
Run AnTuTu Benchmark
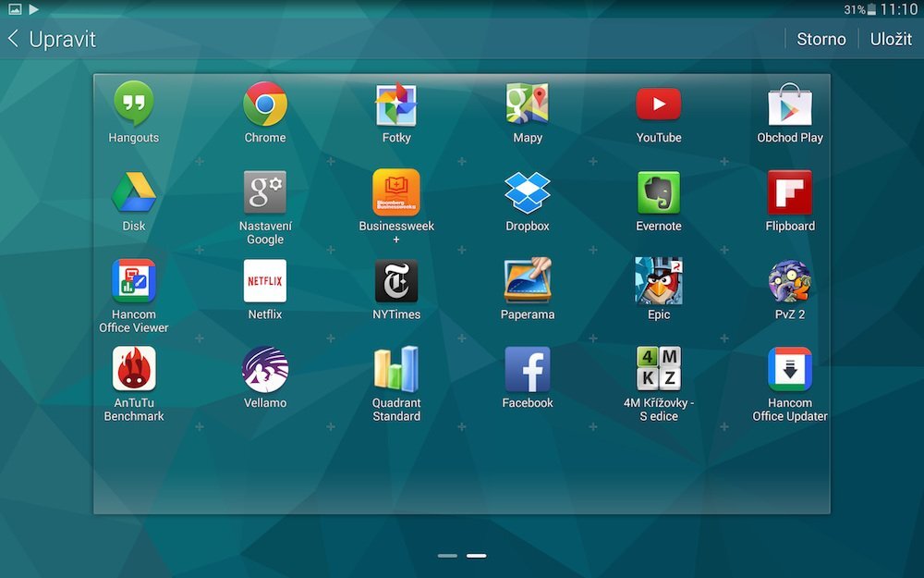pyautogui.click(x=133, y=368)
